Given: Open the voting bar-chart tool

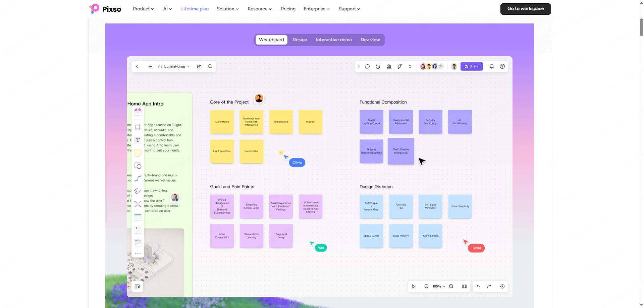Looking at the screenshot, I should point(389,66).
